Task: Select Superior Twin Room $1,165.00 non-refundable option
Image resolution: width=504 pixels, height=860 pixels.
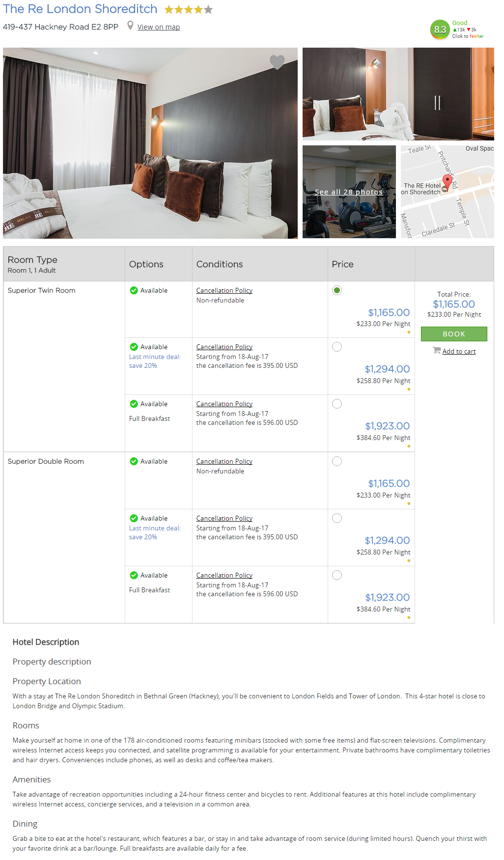Action: click(x=337, y=290)
